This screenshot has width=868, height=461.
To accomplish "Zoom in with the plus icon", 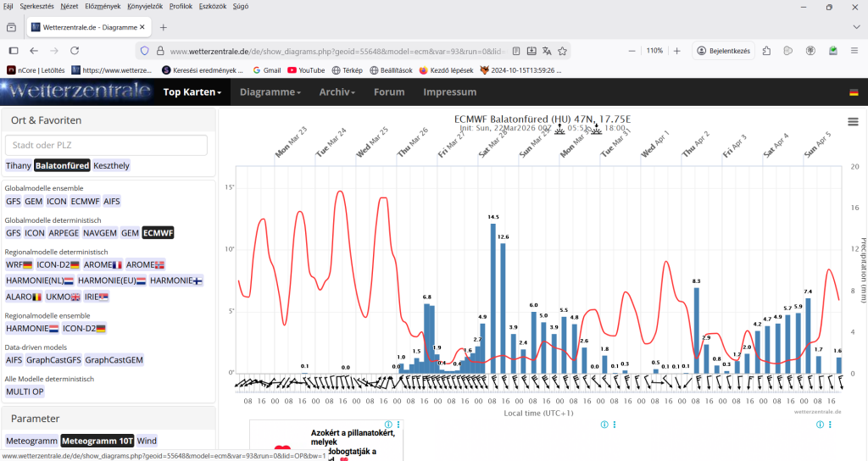I will [676, 51].
